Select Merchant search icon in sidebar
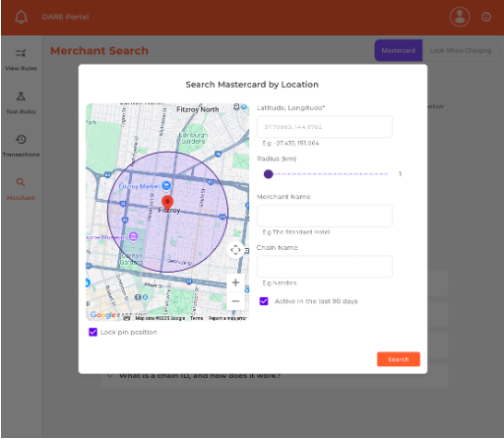 pyautogui.click(x=21, y=182)
